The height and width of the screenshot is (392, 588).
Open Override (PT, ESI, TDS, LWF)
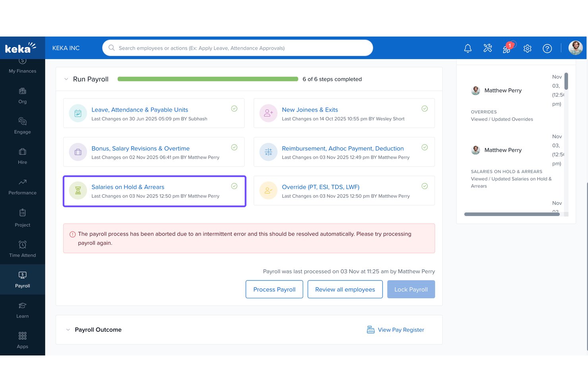(x=321, y=187)
